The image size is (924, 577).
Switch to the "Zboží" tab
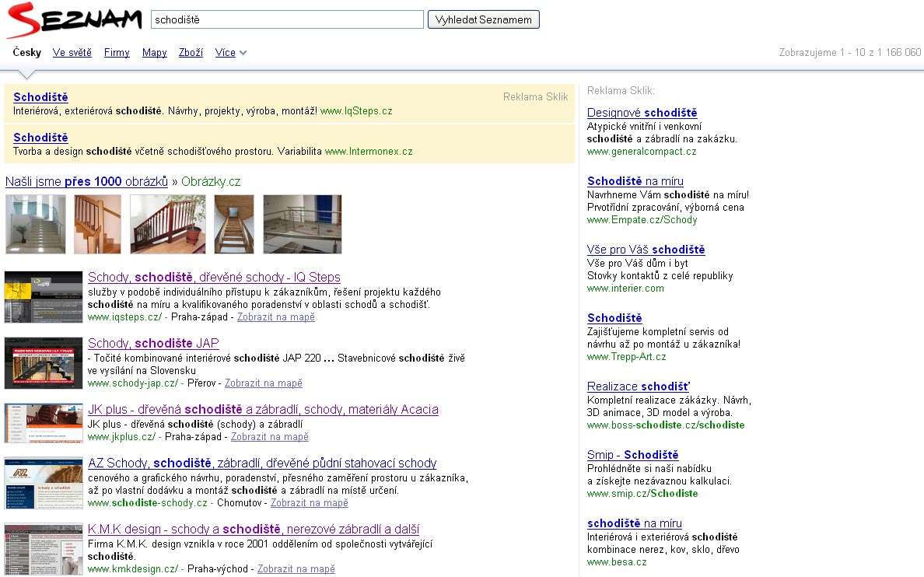[x=191, y=52]
